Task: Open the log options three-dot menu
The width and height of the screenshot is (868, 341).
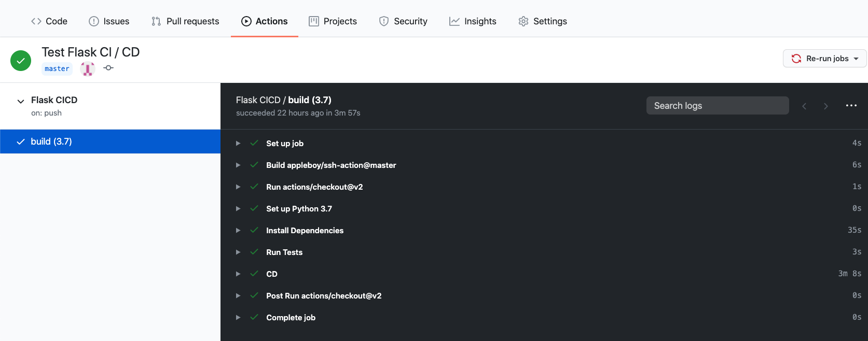Action: tap(851, 106)
